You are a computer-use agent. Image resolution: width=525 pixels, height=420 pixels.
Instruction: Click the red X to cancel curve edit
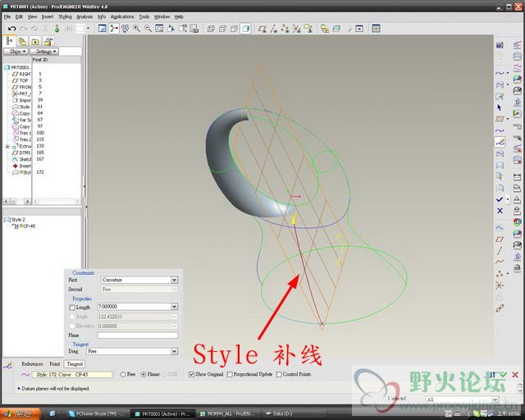click(x=515, y=375)
